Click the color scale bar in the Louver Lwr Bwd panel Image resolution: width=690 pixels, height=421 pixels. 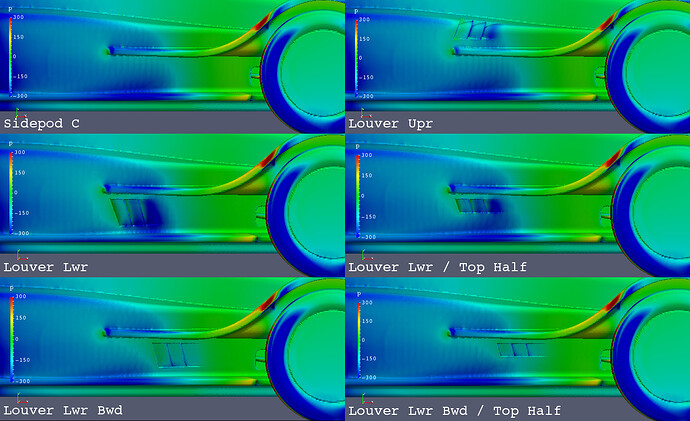tap(11, 338)
